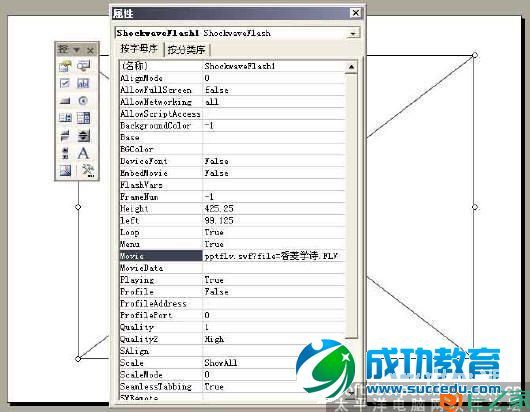Select the List Box control tool

[x=65, y=118]
